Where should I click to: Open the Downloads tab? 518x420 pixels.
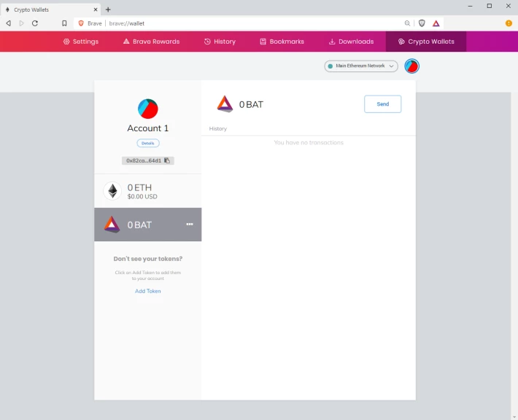[x=352, y=42]
